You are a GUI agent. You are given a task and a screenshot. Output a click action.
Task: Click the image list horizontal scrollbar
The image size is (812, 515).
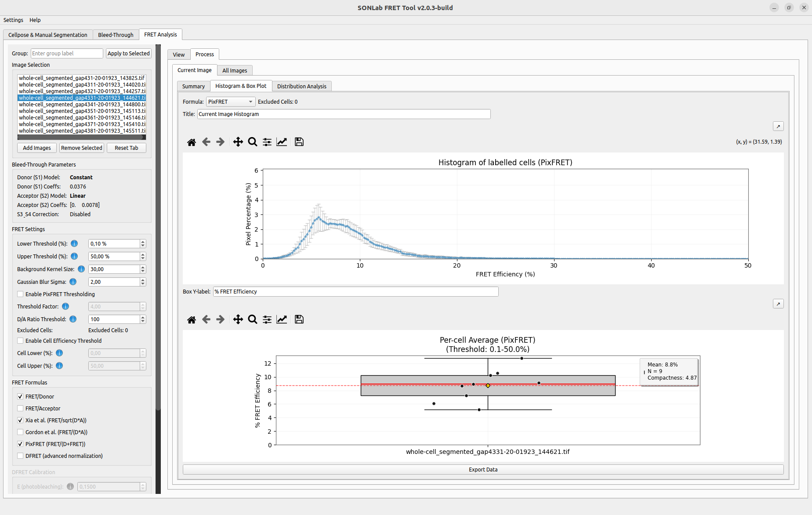[x=80, y=137]
